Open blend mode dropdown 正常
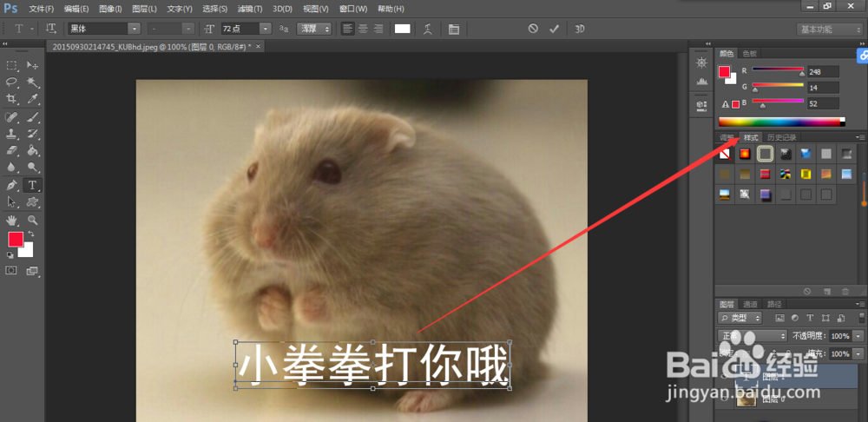This screenshot has height=422, width=868. click(x=752, y=336)
